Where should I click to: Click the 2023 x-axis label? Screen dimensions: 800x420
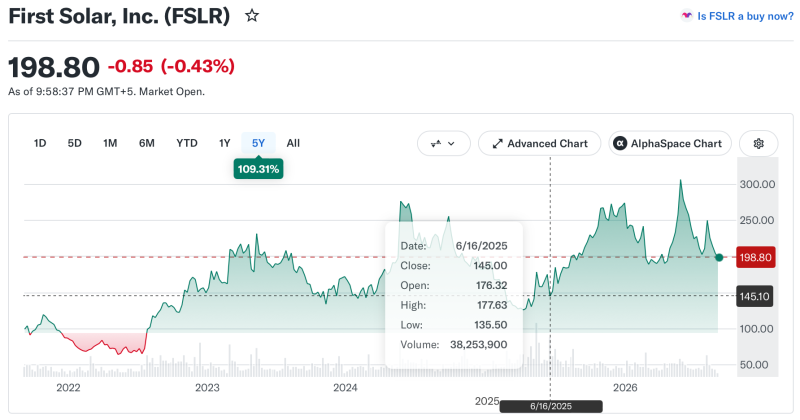tap(207, 388)
